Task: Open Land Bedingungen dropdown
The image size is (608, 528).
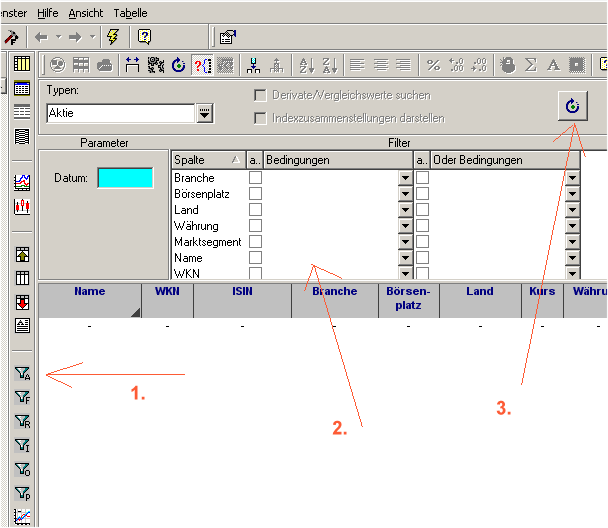Action: 405,210
